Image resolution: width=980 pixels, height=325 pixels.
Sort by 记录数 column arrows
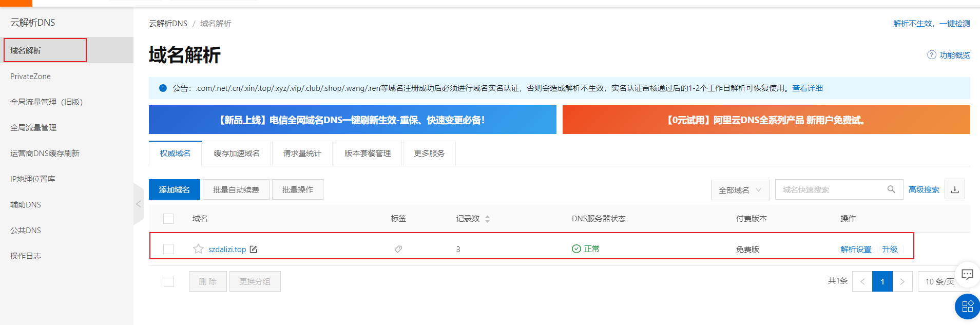pyautogui.click(x=487, y=219)
